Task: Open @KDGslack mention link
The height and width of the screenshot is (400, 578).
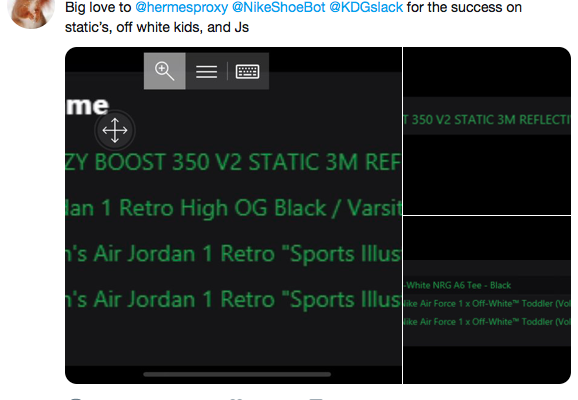Action: click(366, 7)
